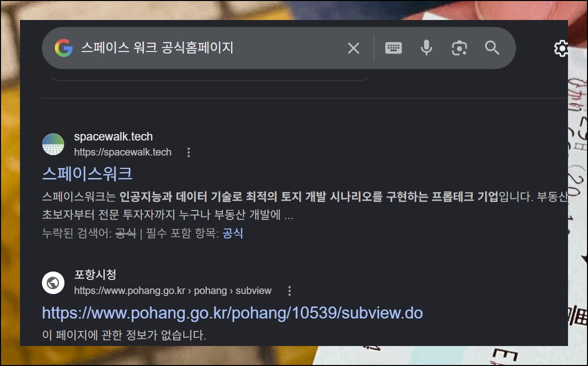
Task: Open more options for spacewalk.tech result
Action: [189, 152]
